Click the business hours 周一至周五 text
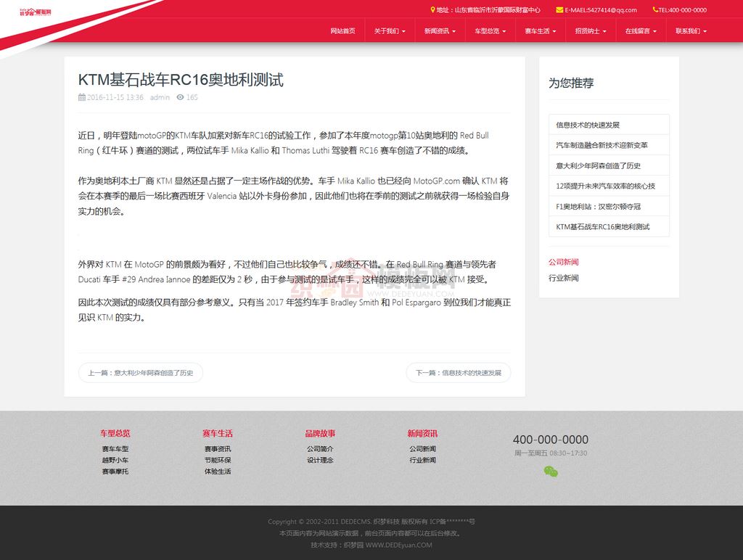The width and height of the screenshot is (743, 560). click(x=551, y=453)
